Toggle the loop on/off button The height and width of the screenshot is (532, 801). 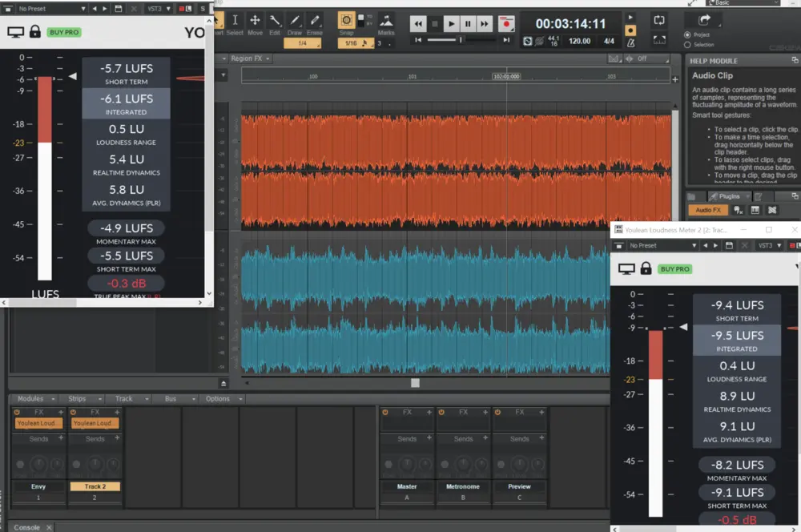[x=659, y=20]
